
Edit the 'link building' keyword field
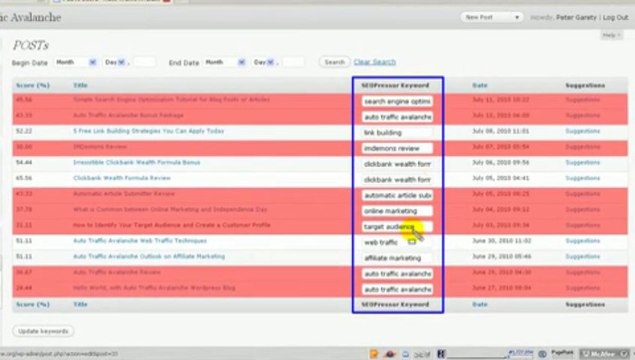click(x=397, y=132)
